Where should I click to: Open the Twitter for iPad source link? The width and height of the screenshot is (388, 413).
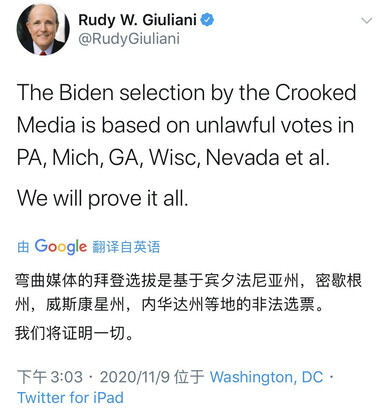point(70,397)
